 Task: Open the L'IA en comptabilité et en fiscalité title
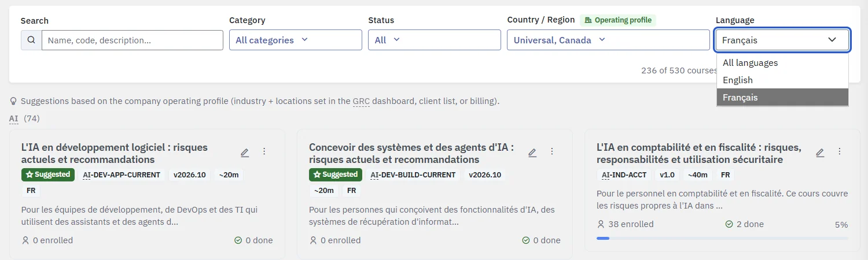tap(699, 153)
